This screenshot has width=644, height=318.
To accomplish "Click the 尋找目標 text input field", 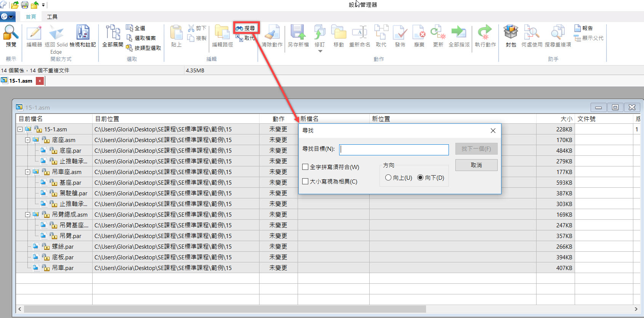I will pyautogui.click(x=394, y=149).
